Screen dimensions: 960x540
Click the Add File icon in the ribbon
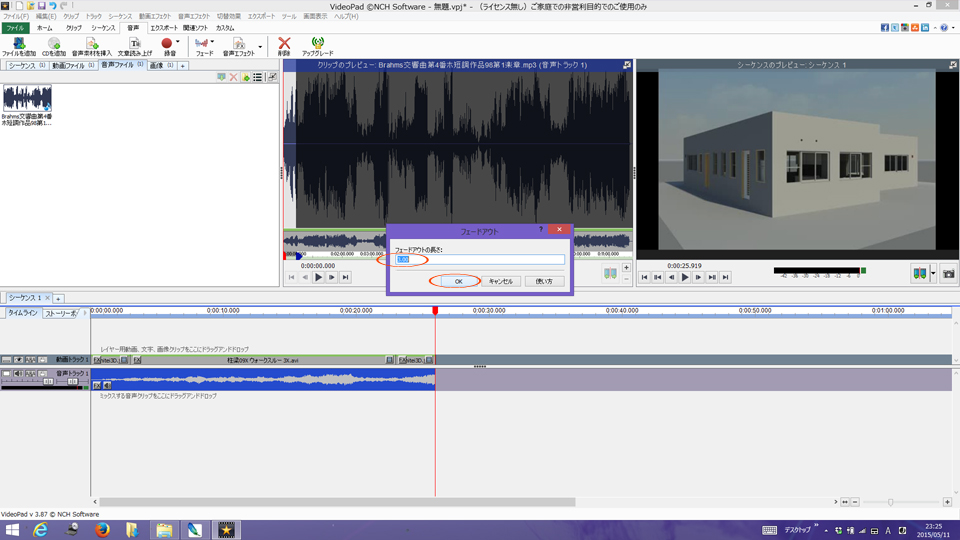[x=19, y=43]
